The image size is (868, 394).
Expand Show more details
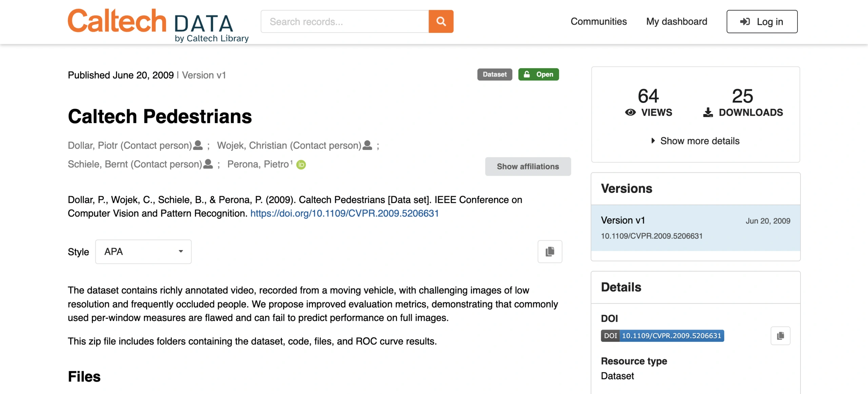pyautogui.click(x=695, y=141)
